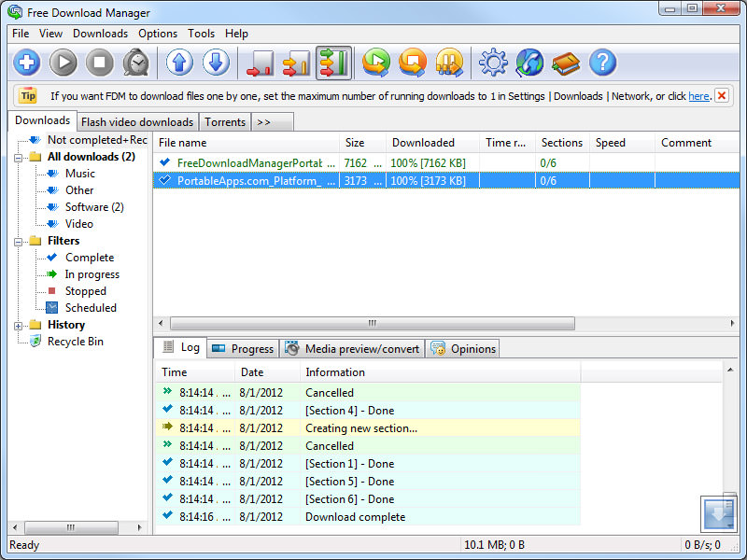The height and width of the screenshot is (560, 747).
Task: Click the here link in the tip bar
Action: (697, 95)
